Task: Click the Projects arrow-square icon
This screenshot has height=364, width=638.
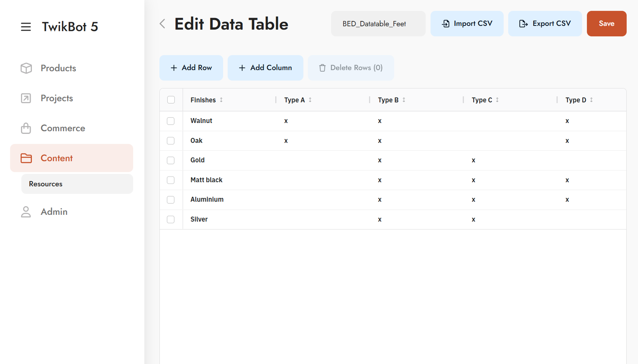Action: [x=26, y=98]
